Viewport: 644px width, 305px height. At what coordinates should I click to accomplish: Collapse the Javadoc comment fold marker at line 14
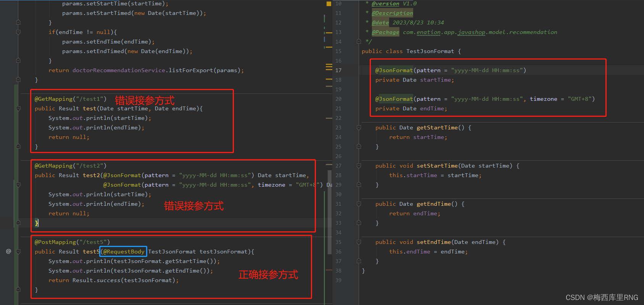[x=359, y=42]
